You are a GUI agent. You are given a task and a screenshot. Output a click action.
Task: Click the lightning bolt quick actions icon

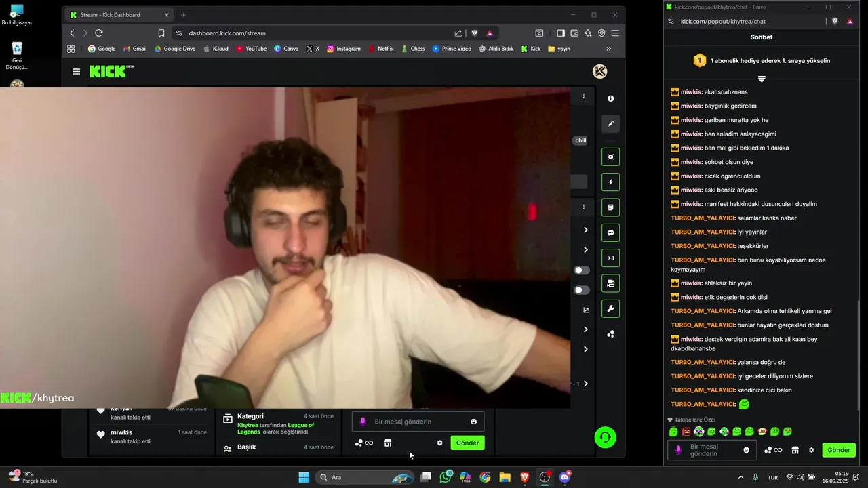tap(610, 182)
